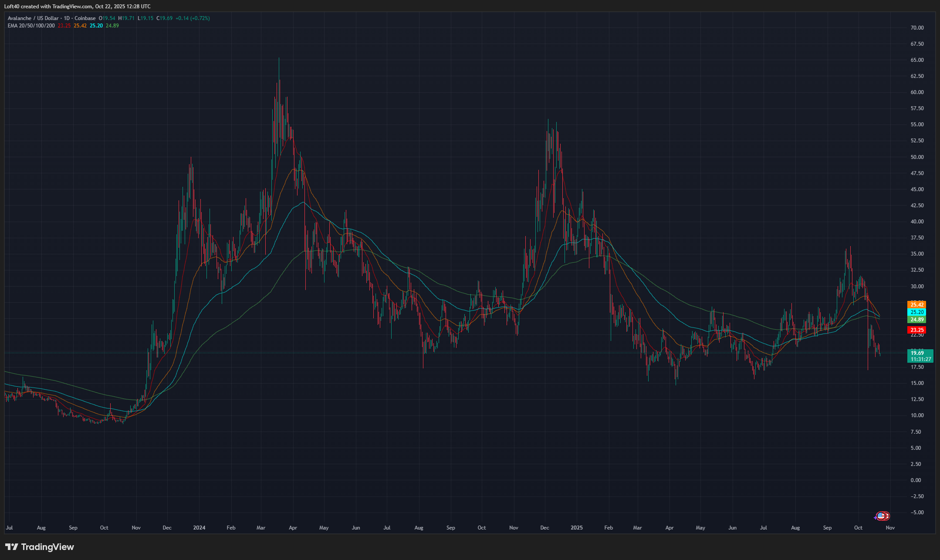Viewport: 940px width, 560px height.
Task: Click the +0.14 (+0.72%) change value
Action: [x=193, y=18]
